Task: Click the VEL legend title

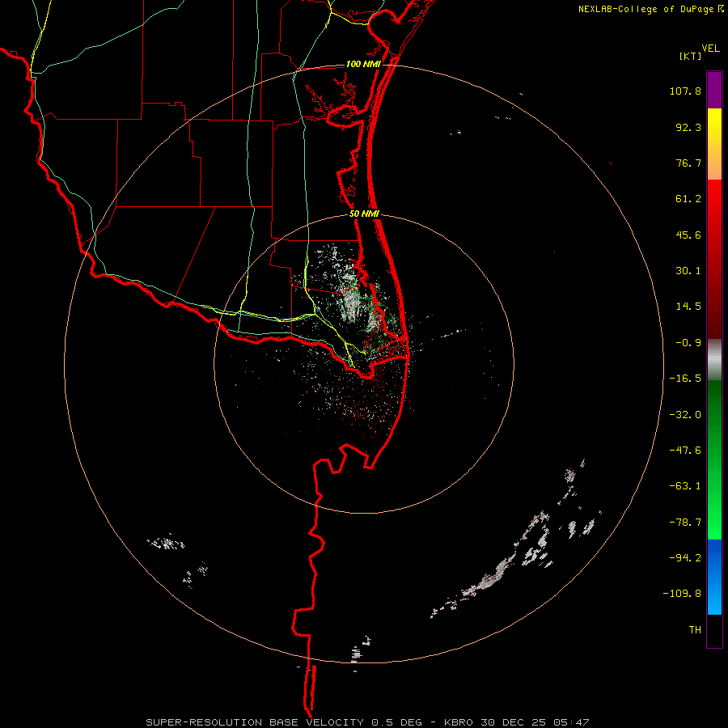Action: point(710,49)
